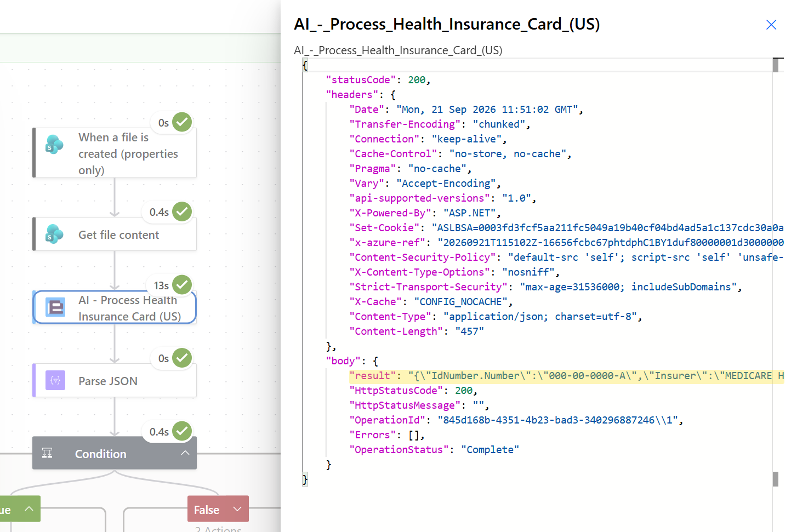This screenshot has width=797, height=532.
Task: Click the JSON viewer vertical scrollbar
Action: 776,271
